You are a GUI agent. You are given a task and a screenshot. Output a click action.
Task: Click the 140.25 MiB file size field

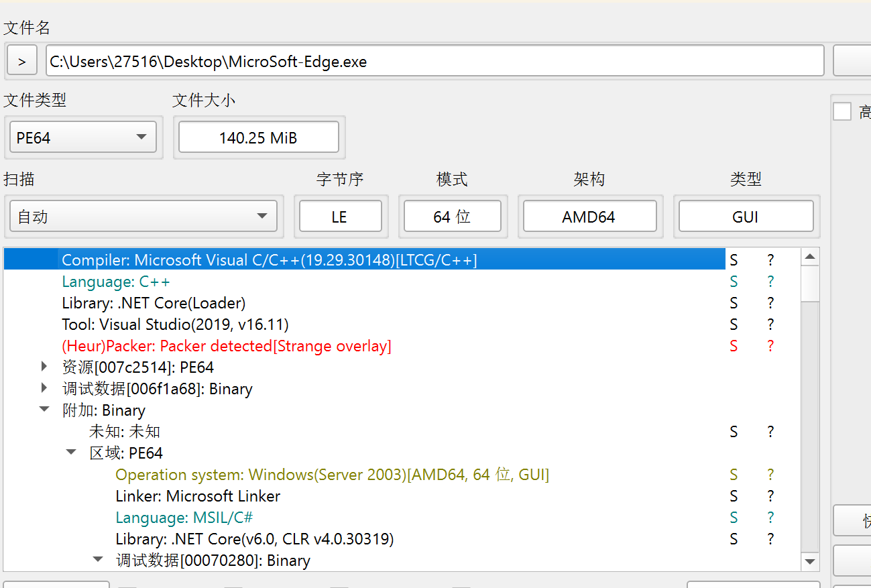click(x=259, y=137)
